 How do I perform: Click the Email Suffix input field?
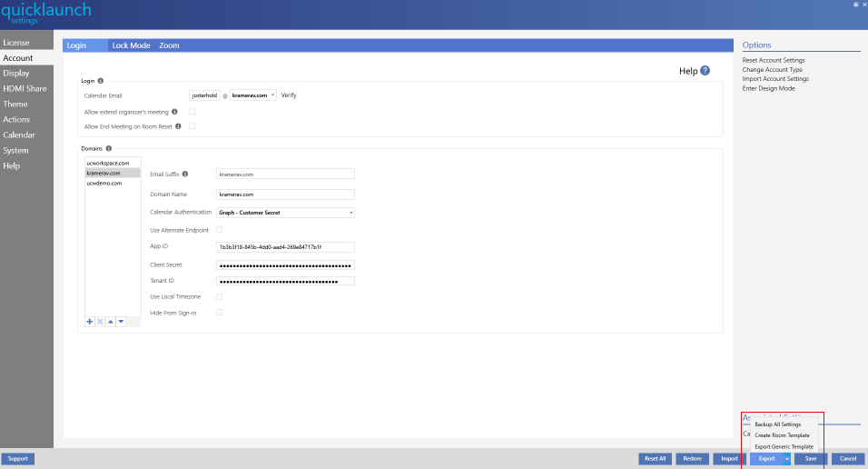(x=285, y=175)
